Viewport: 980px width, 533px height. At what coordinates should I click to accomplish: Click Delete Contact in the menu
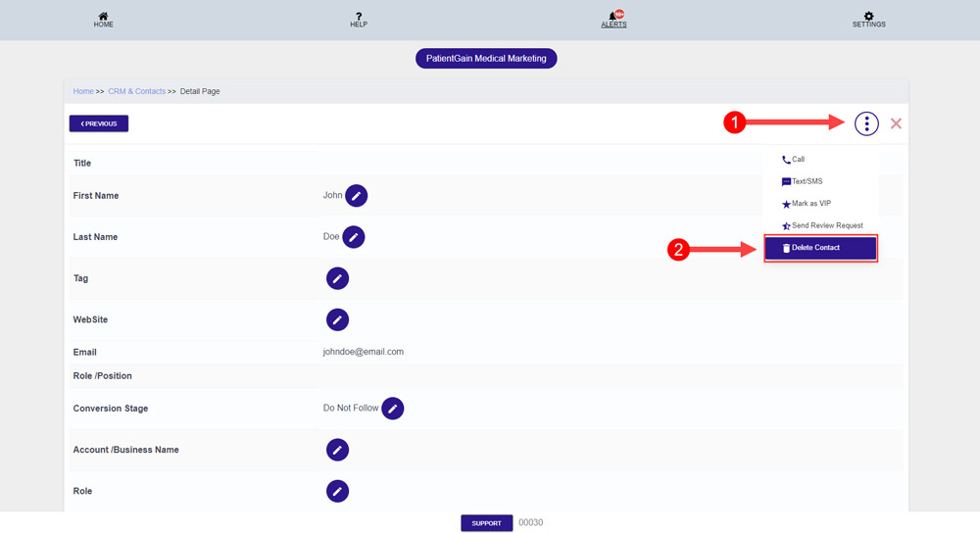tap(820, 248)
